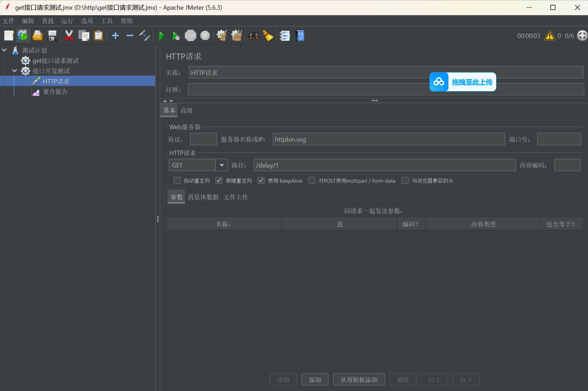This screenshot has width=588, height=391.
Task: Switch to the 消息体数据 tab
Action: coord(203,197)
